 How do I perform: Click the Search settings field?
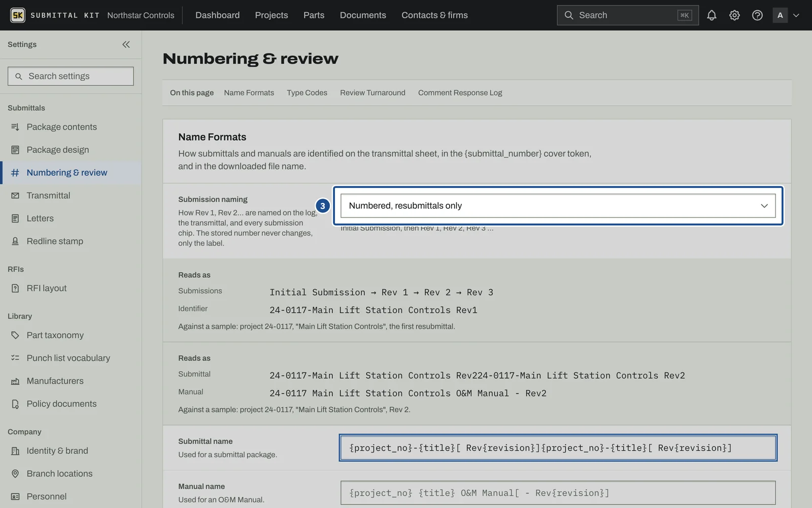click(71, 76)
